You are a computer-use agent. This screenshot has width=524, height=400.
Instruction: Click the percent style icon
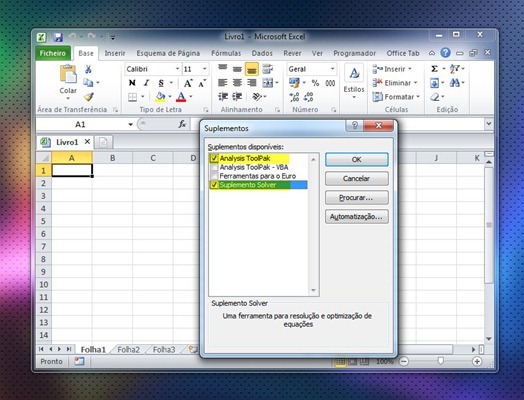point(315,83)
